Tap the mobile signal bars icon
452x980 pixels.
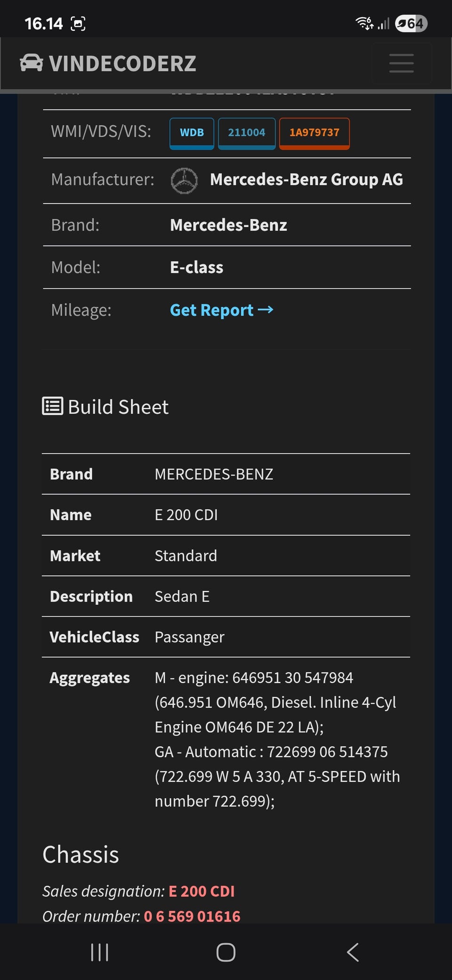pyautogui.click(x=384, y=23)
